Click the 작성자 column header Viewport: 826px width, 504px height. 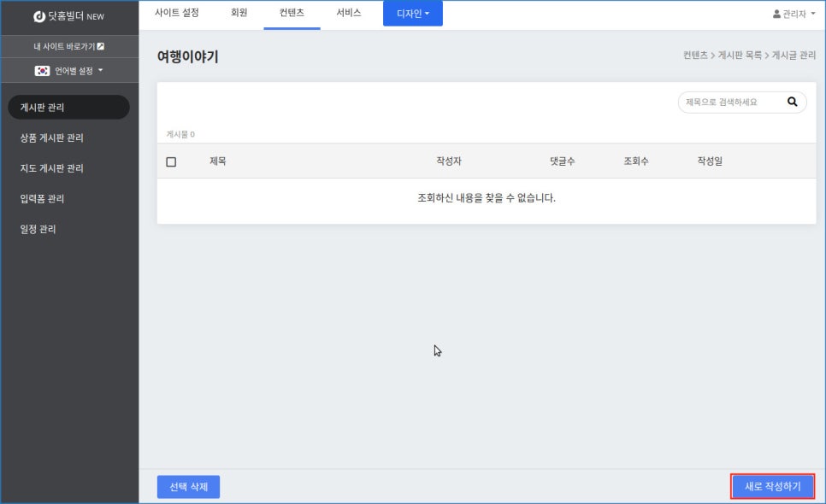[x=448, y=161]
